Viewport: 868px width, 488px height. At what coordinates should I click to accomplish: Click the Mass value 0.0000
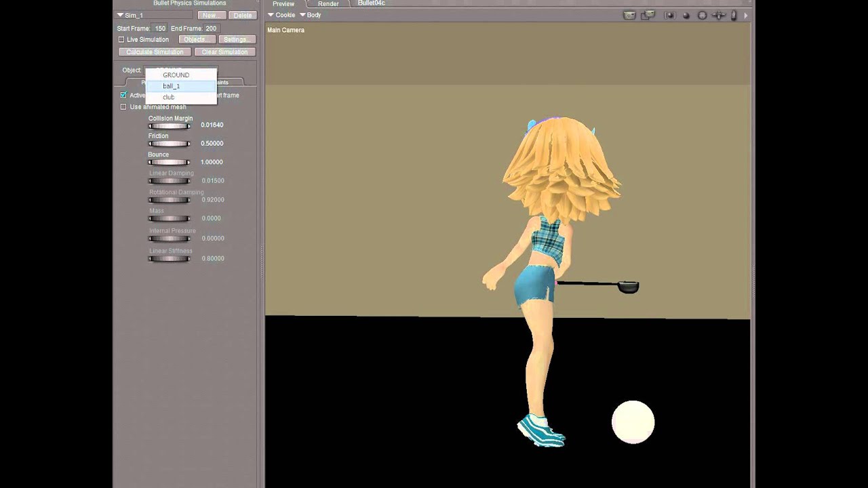pyautogui.click(x=212, y=218)
